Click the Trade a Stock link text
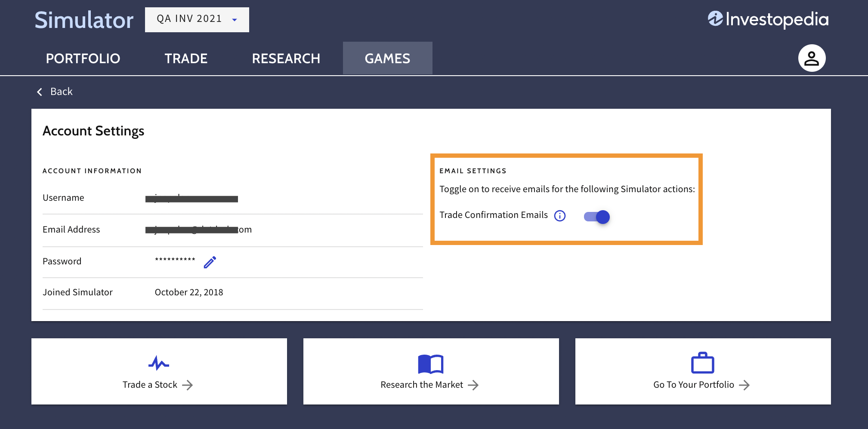Viewport: 868px width, 429px height. tap(150, 385)
